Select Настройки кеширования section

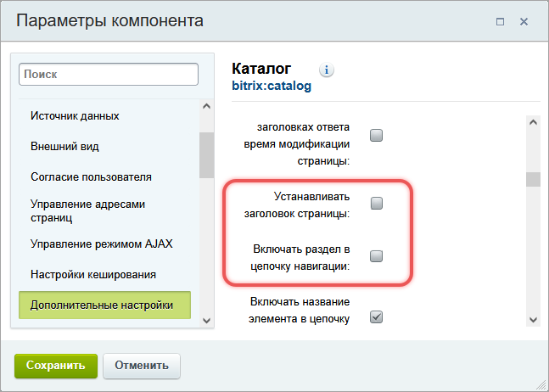pos(92,274)
